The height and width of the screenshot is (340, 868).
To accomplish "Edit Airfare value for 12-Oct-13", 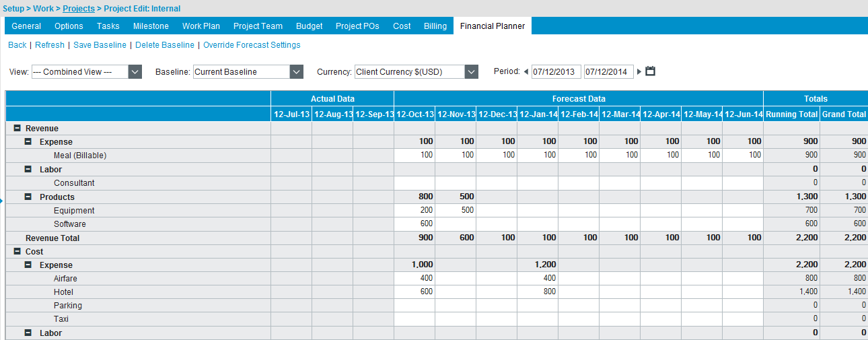I will point(414,279).
